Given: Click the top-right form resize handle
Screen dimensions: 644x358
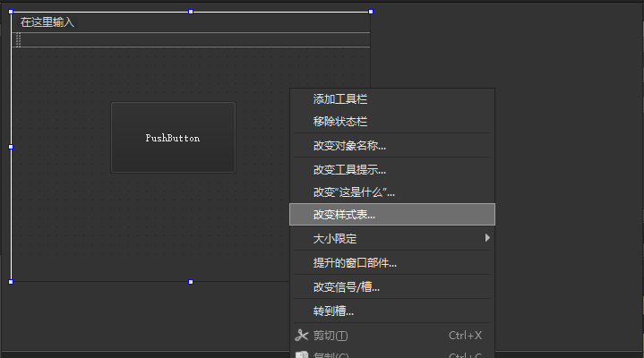Looking at the screenshot, I should coord(371,12).
